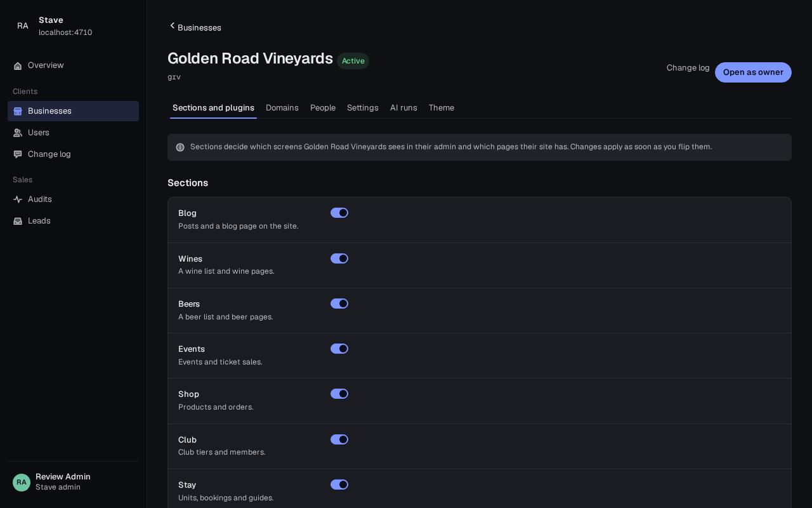View the AI runs tab

click(403, 108)
